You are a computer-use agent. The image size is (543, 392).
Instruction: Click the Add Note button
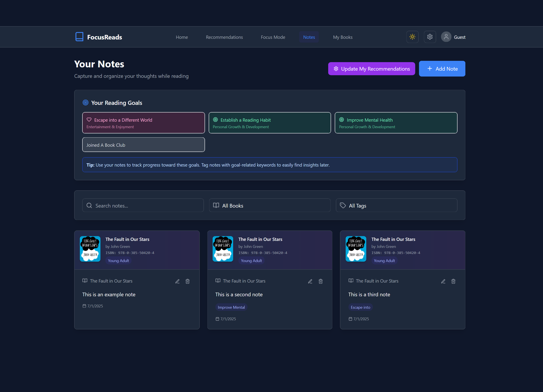[x=442, y=69]
